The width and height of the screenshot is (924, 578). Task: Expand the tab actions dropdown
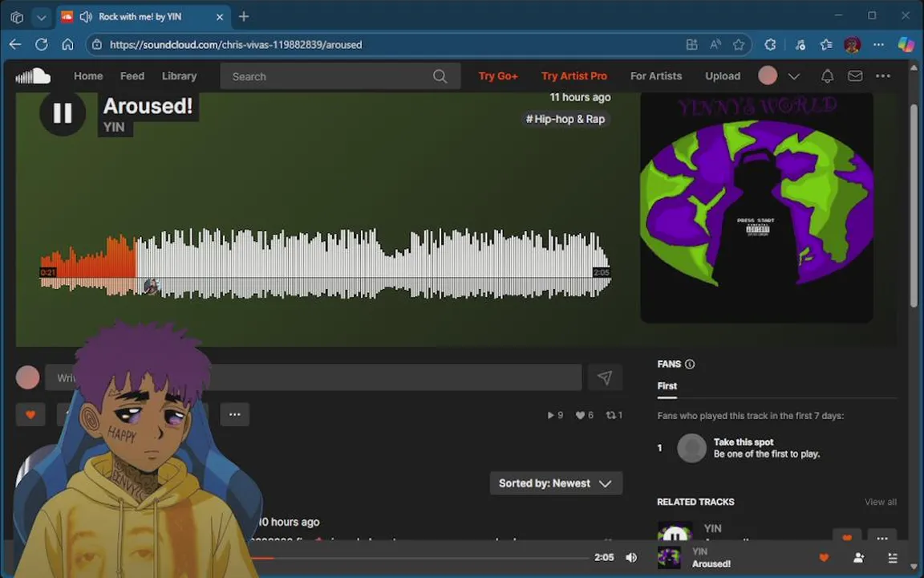pyautogui.click(x=41, y=17)
